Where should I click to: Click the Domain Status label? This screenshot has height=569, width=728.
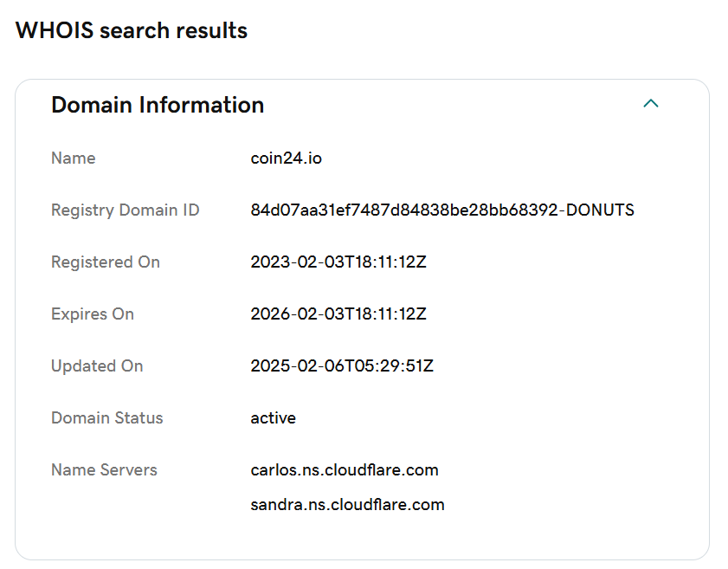[107, 418]
